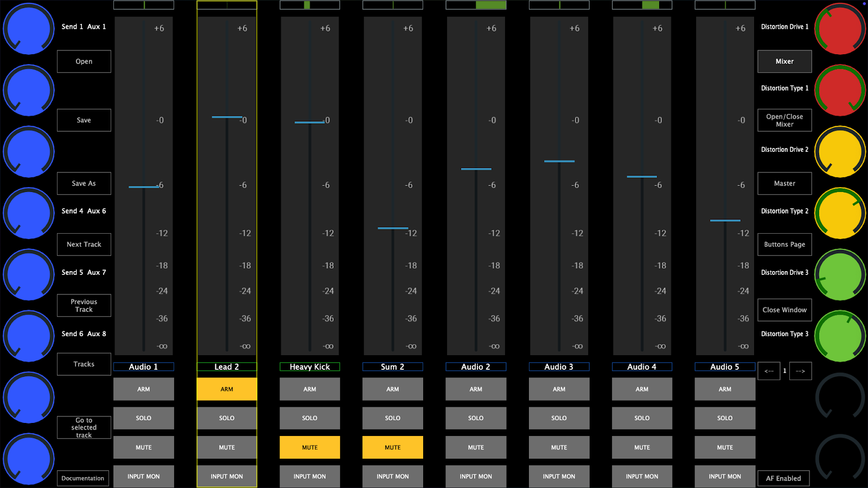Click the green Distortion Type 3 knob
This screenshot has width=868, height=488.
840,336
